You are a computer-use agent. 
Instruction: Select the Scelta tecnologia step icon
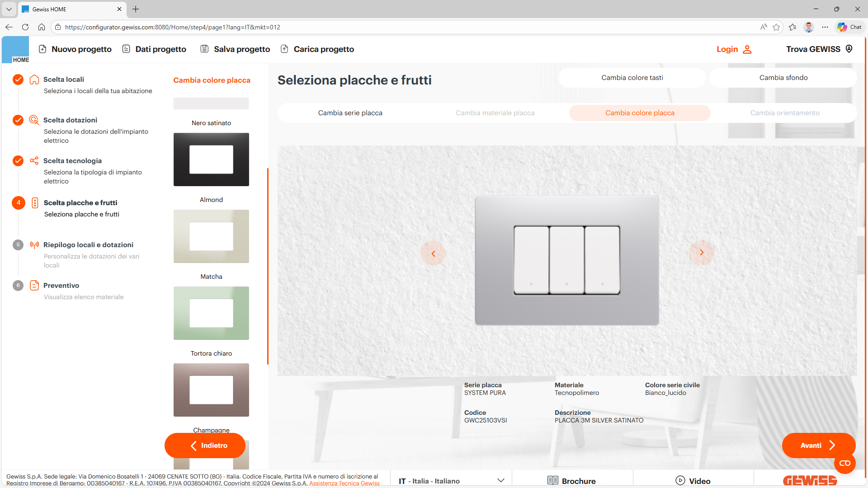pyautogui.click(x=34, y=160)
